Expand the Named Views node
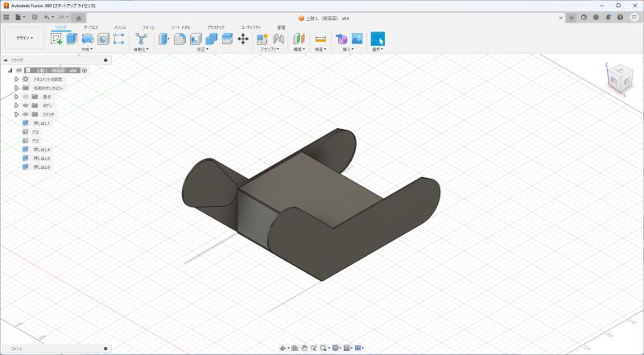The image size is (644, 355). click(x=16, y=88)
